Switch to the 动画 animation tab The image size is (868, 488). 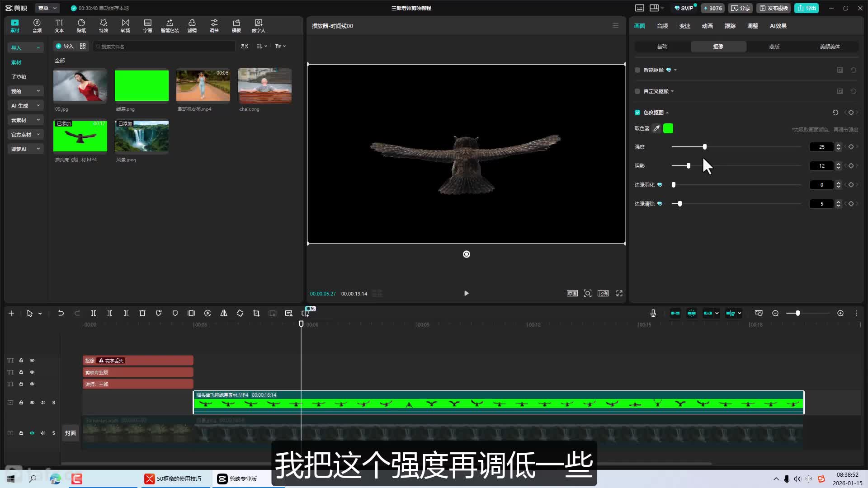tap(707, 26)
